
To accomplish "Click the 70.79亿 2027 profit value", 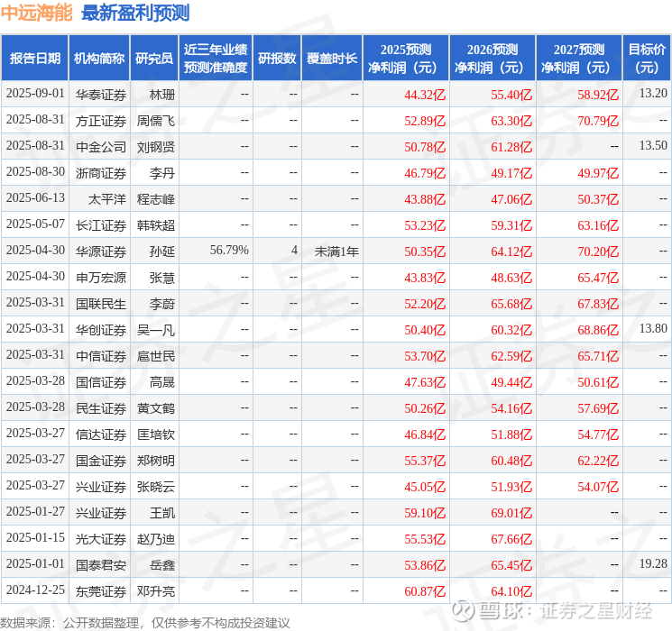I will click(x=598, y=121).
